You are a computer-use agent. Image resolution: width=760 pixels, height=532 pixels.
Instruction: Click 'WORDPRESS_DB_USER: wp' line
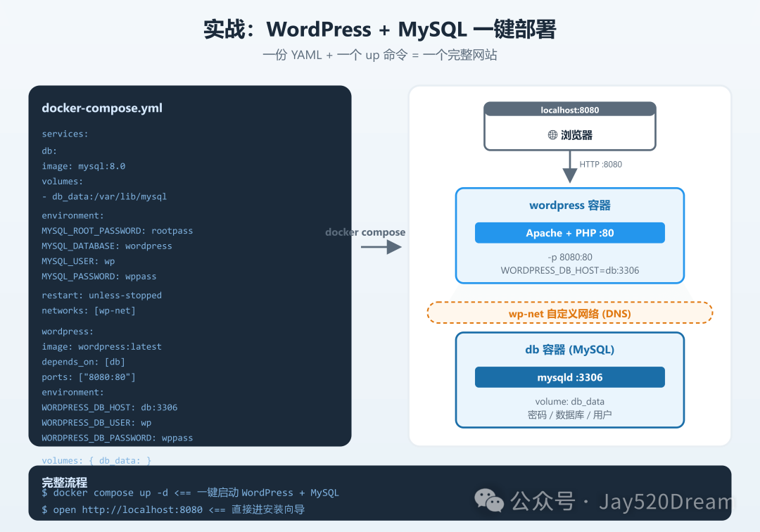96,422
